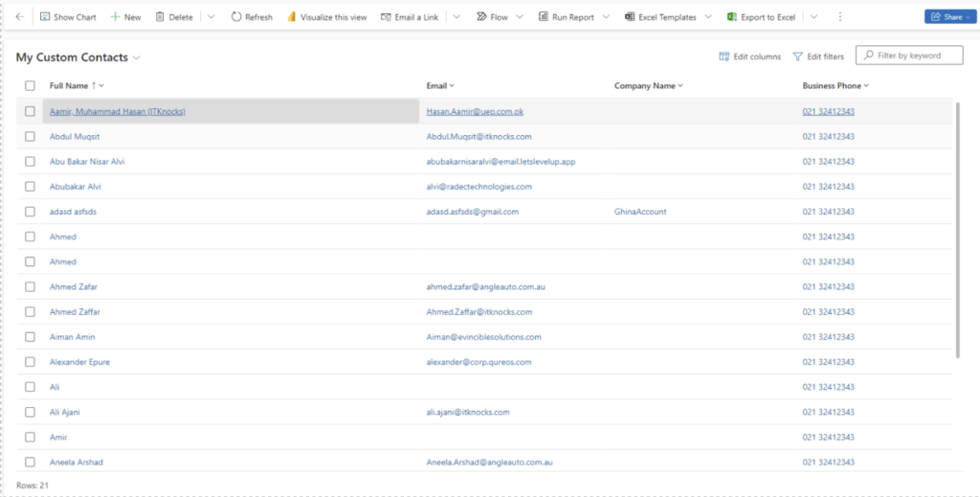The image size is (980, 497).
Task: Toggle the select all rows checkbox
Action: click(31, 86)
